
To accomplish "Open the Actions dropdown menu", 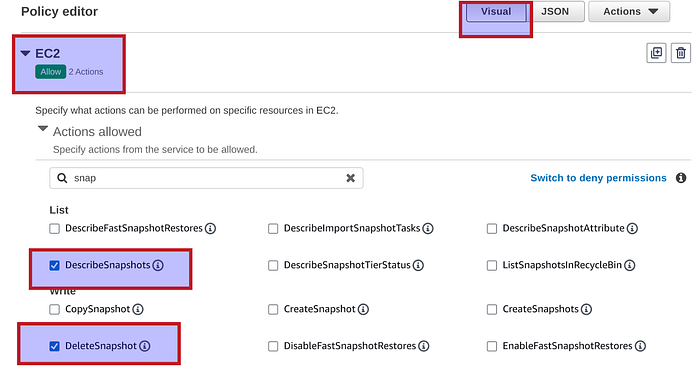I will (629, 12).
